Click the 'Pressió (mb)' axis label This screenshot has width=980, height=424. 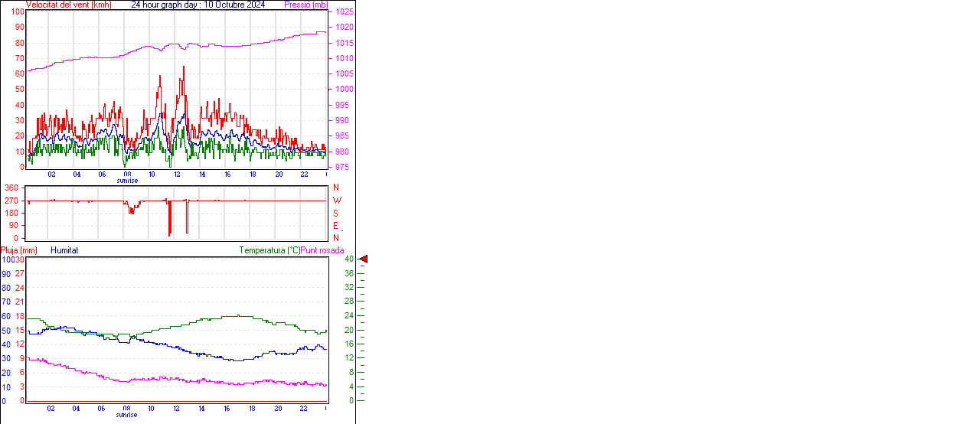[x=305, y=5]
